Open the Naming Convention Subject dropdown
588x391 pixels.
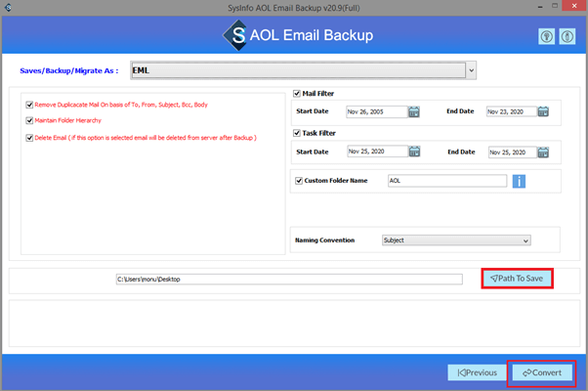click(456, 240)
